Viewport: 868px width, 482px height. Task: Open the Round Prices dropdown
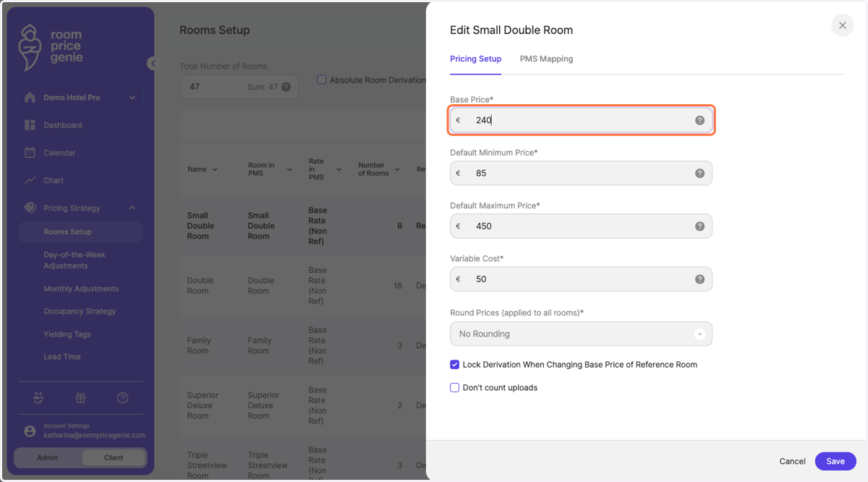point(581,334)
